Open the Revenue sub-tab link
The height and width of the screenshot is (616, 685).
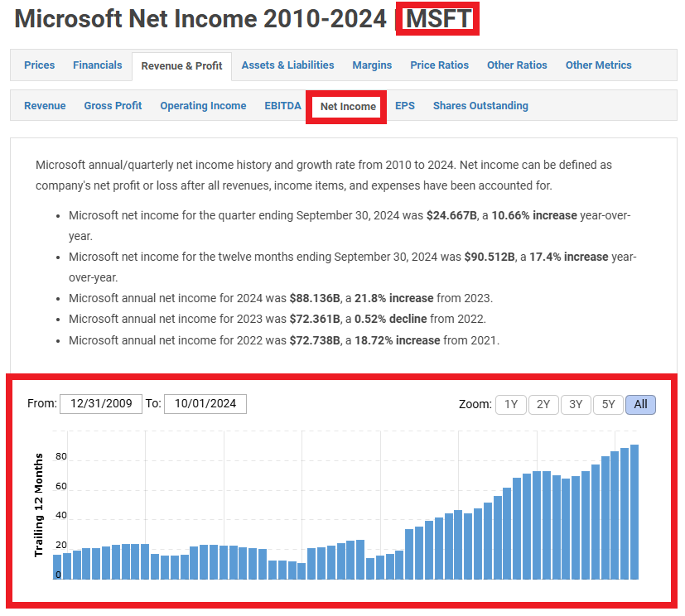pos(45,106)
